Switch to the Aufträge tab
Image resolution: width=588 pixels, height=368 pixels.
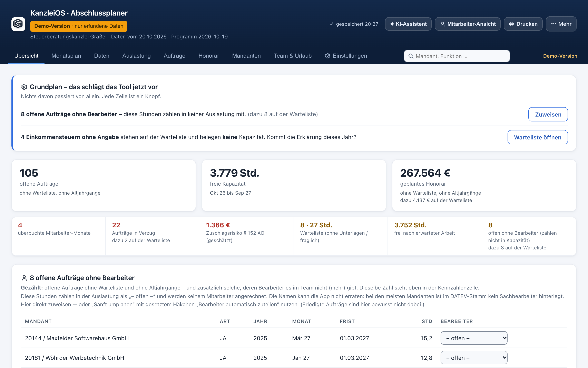point(174,56)
